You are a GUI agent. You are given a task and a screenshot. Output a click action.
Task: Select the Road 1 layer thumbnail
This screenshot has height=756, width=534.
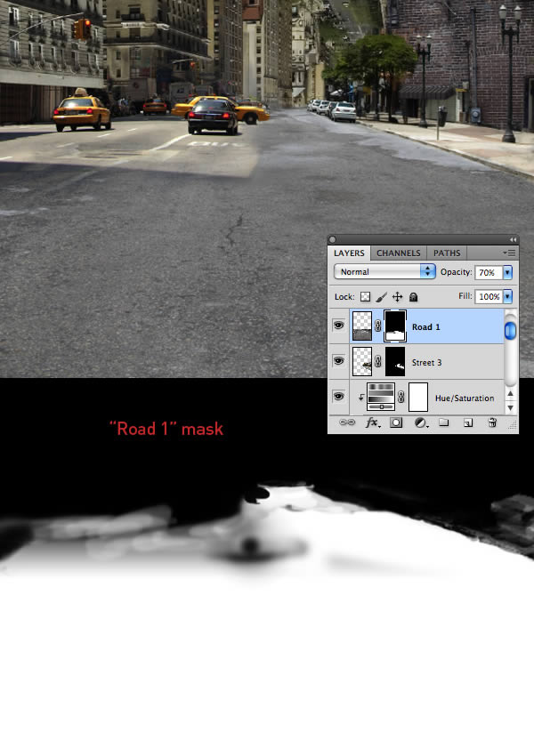point(362,326)
